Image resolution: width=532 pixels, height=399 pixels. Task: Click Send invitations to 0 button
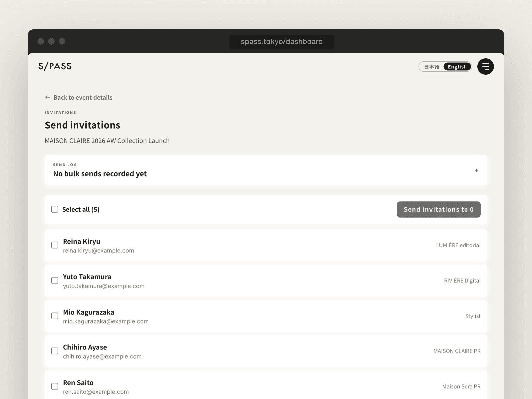point(439,209)
